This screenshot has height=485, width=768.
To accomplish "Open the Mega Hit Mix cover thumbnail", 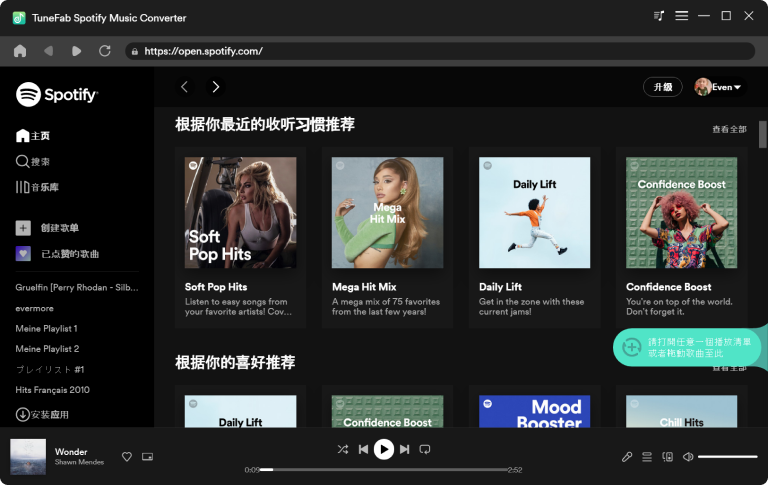I will [387, 213].
